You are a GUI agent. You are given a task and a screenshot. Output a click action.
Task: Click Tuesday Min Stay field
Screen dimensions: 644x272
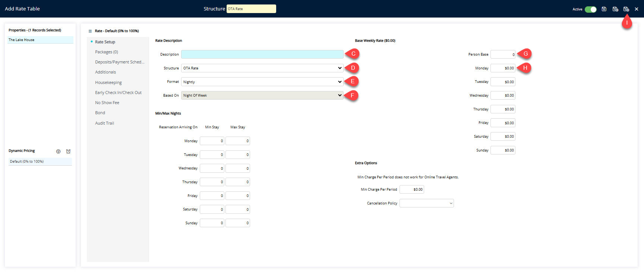click(212, 154)
